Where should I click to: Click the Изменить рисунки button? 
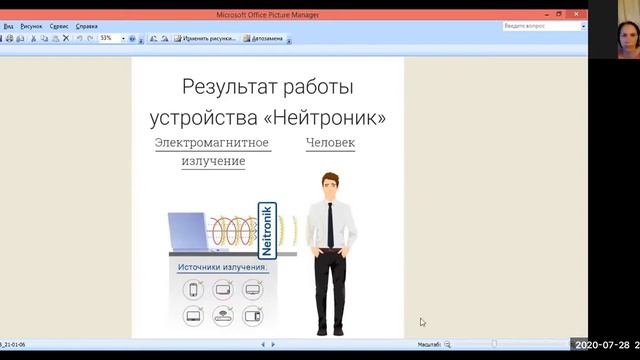[x=205, y=38]
